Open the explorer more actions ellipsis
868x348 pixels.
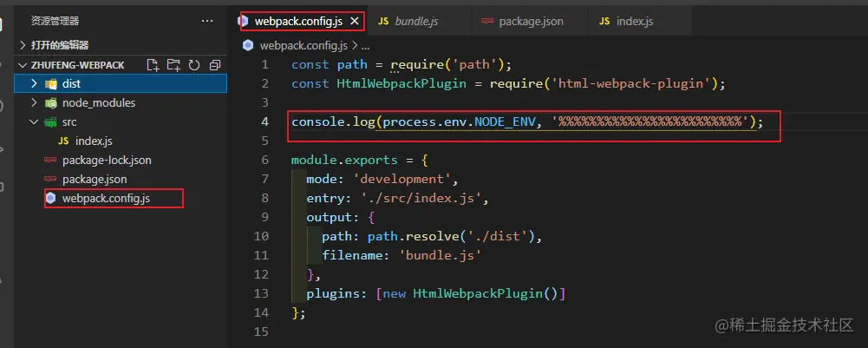(x=207, y=21)
